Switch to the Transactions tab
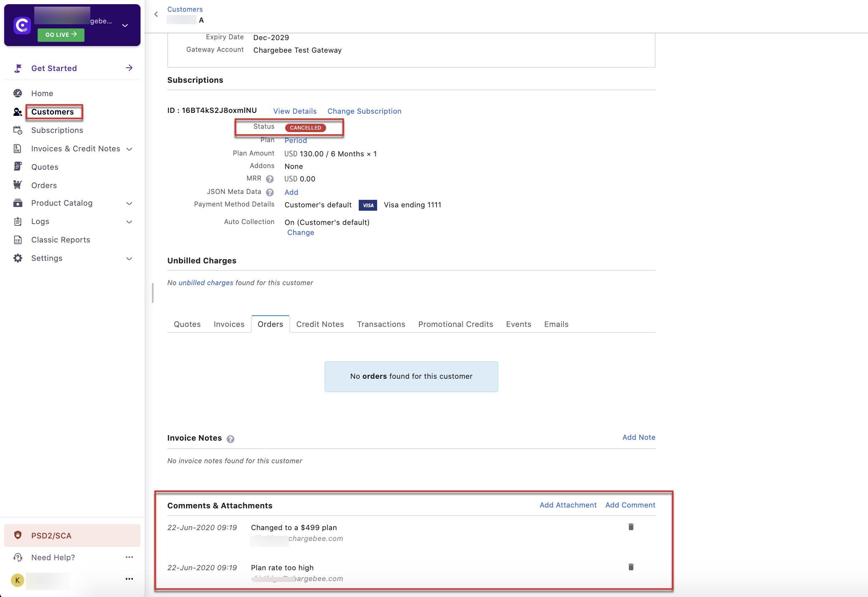The image size is (868, 597). coord(380,324)
